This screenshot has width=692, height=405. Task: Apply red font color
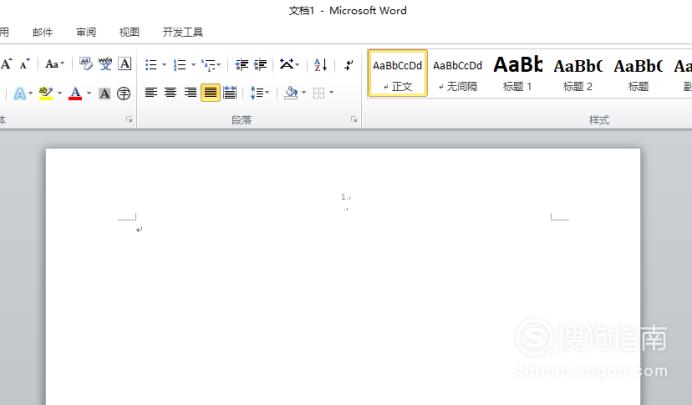coord(75,93)
